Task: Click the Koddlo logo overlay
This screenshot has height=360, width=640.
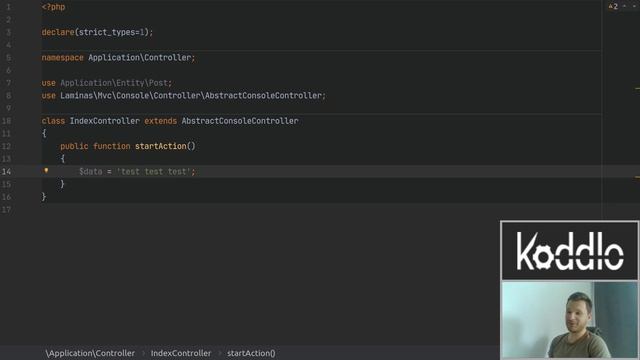Action: (x=569, y=251)
